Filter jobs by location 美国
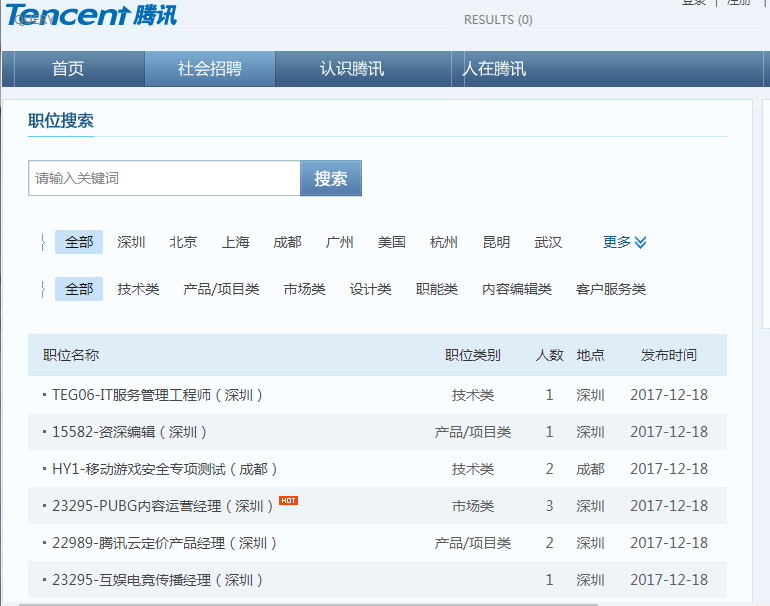Viewport: 770px width, 606px height. point(391,242)
